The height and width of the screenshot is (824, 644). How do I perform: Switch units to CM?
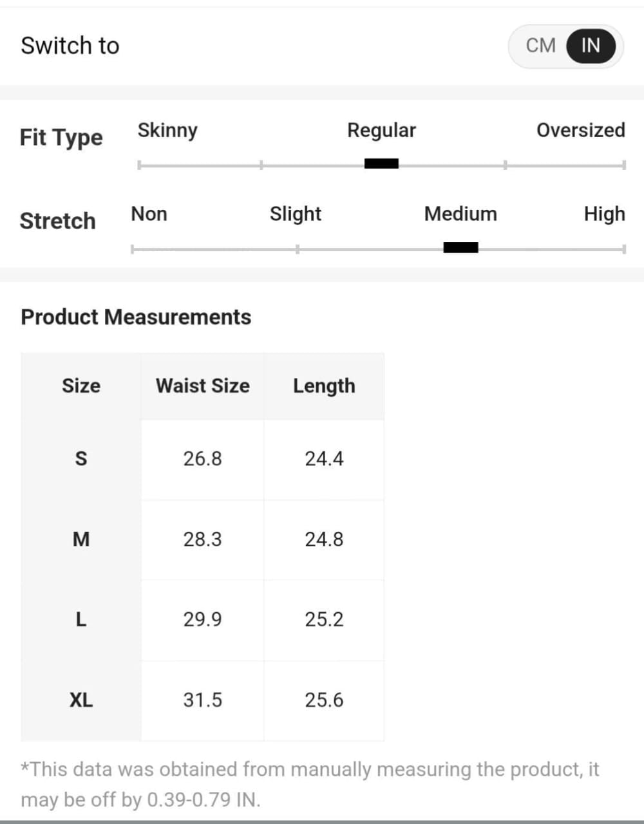click(x=540, y=46)
